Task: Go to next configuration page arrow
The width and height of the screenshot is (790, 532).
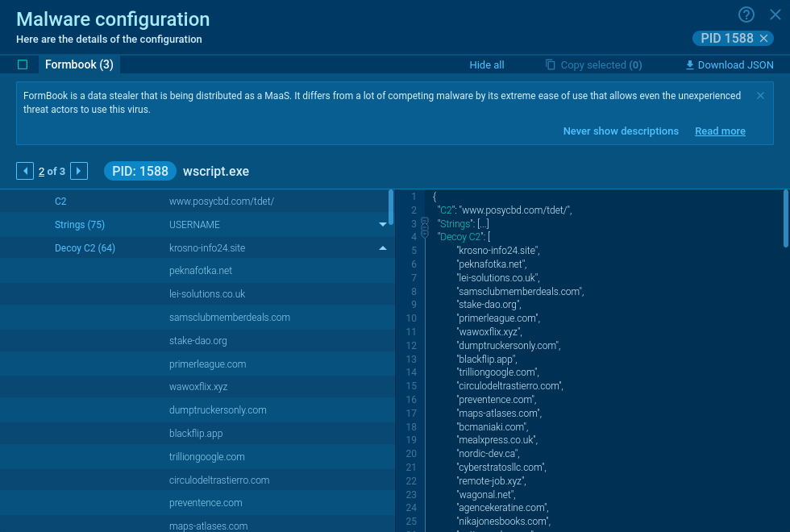Action: (x=79, y=171)
